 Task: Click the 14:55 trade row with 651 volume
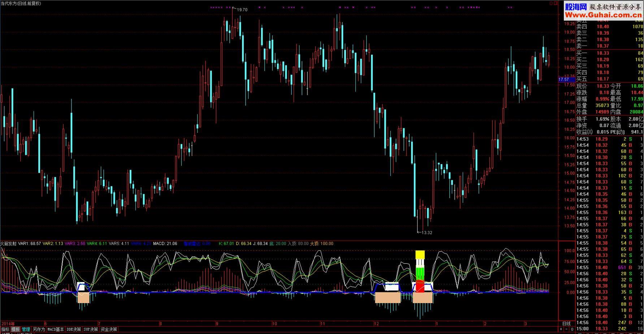[x=610, y=267]
